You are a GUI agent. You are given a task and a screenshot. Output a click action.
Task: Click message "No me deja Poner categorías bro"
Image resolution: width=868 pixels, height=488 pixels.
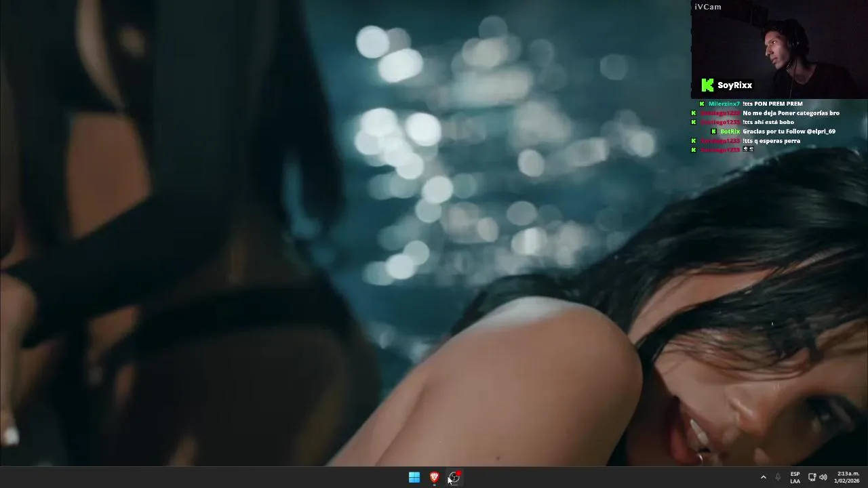point(791,113)
